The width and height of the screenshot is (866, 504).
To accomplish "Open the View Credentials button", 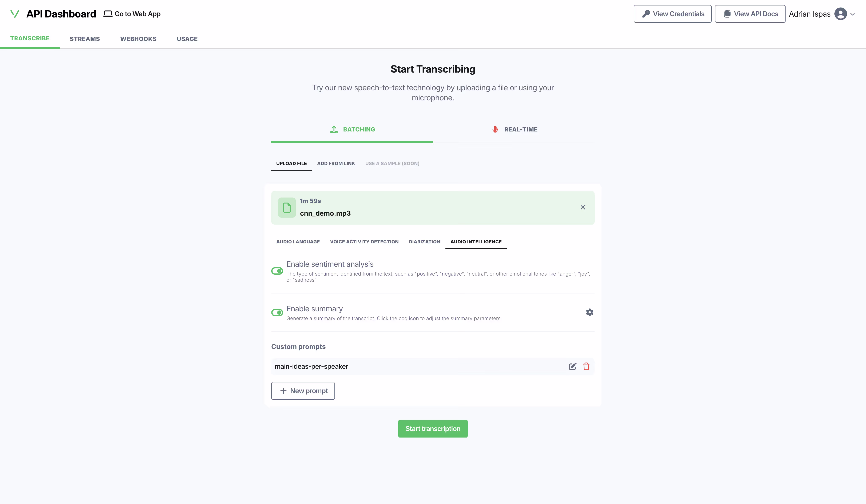I will 672,14.
